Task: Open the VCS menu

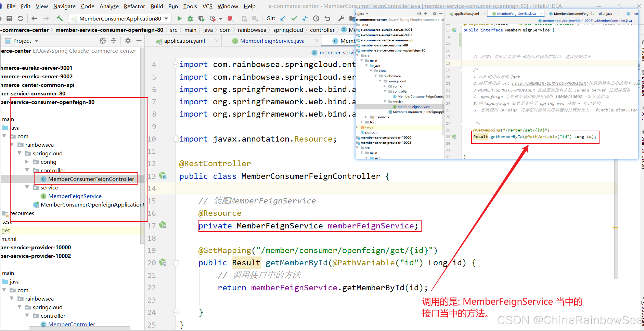Action: point(207,6)
